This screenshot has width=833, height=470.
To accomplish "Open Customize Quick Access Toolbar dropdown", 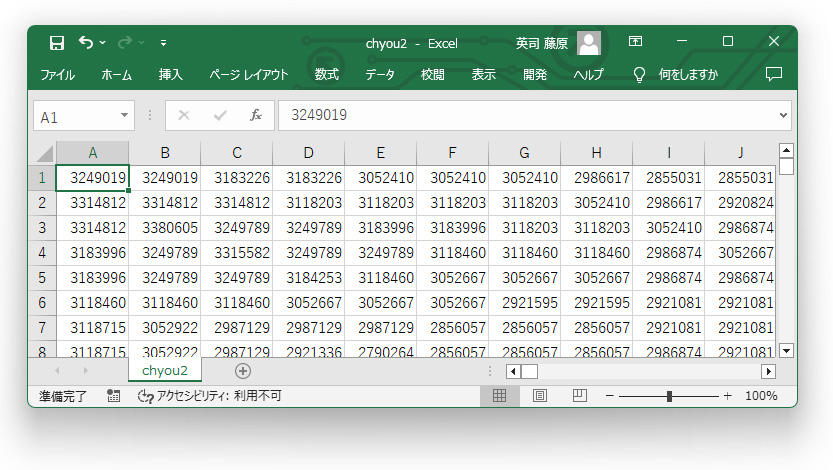I will tap(163, 42).
